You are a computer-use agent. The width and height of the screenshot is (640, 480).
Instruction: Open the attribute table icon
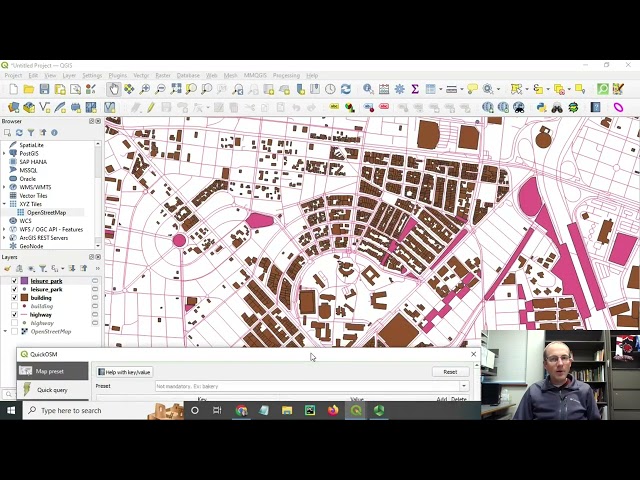[430, 89]
